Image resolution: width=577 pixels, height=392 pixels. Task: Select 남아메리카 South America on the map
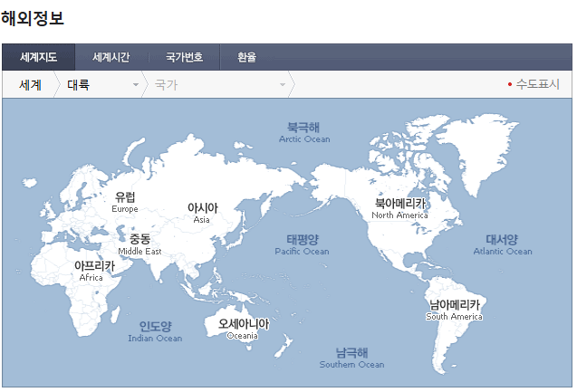point(455,310)
